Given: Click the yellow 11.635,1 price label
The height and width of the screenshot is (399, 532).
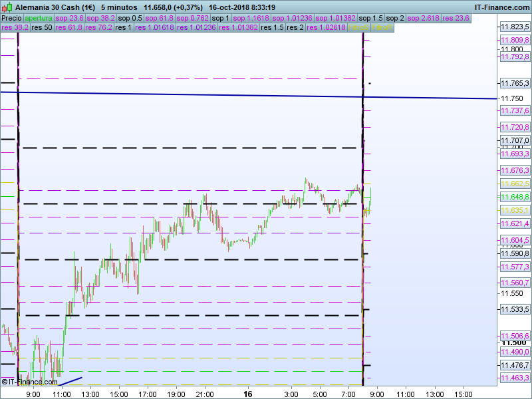Looking at the screenshot, I should (515, 210).
